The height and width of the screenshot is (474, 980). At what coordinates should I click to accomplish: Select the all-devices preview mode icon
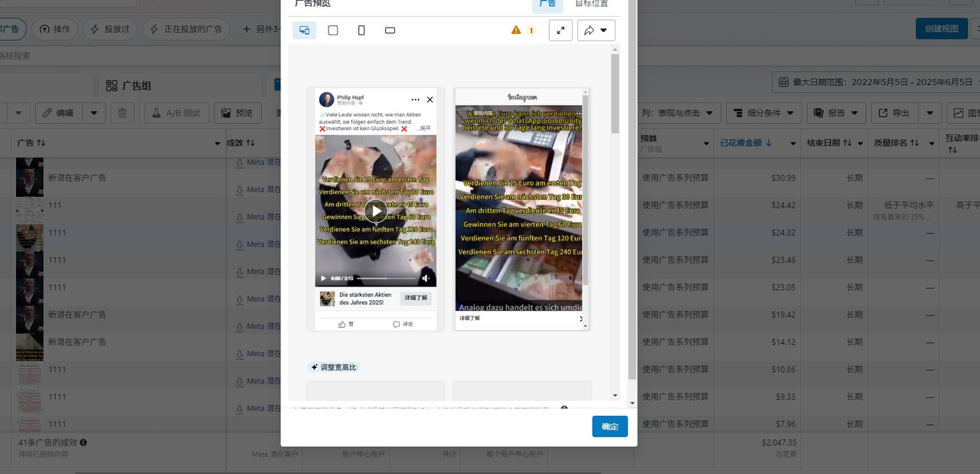tap(305, 31)
